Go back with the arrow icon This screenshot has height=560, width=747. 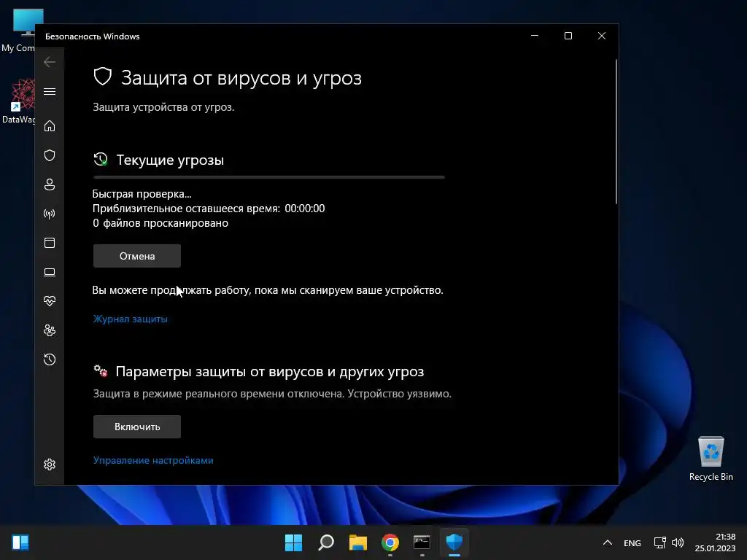click(50, 62)
